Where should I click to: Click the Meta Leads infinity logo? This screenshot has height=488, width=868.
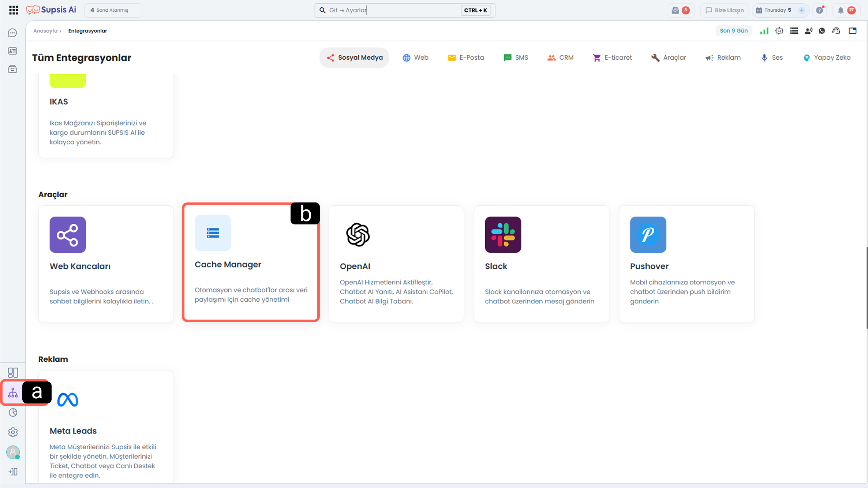[68, 399]
